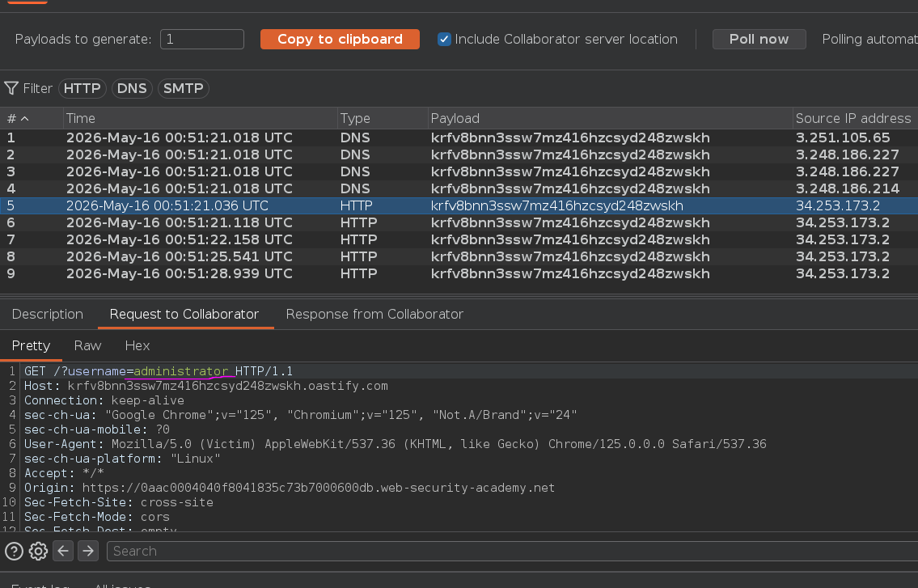
Task: Click the Host header line
Action: coord(205,386)
